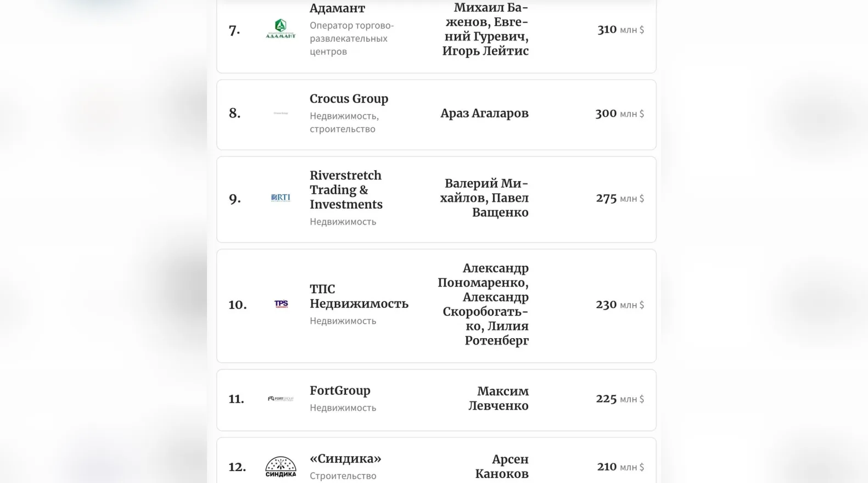Screen dimensions: 868x483
Task: Click owner name Максим Левченко
Action: [499, 398]
